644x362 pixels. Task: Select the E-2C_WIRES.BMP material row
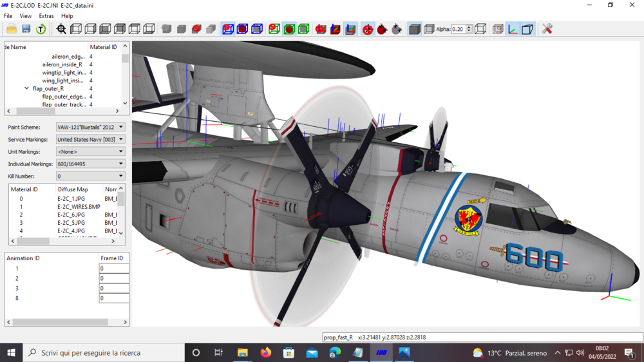point(79,207)
